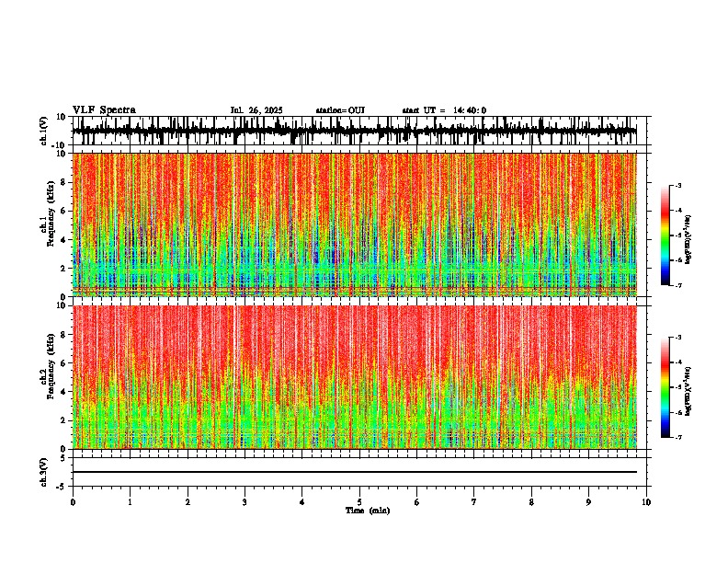Click time axis tick label "9"

coord(588,502)
